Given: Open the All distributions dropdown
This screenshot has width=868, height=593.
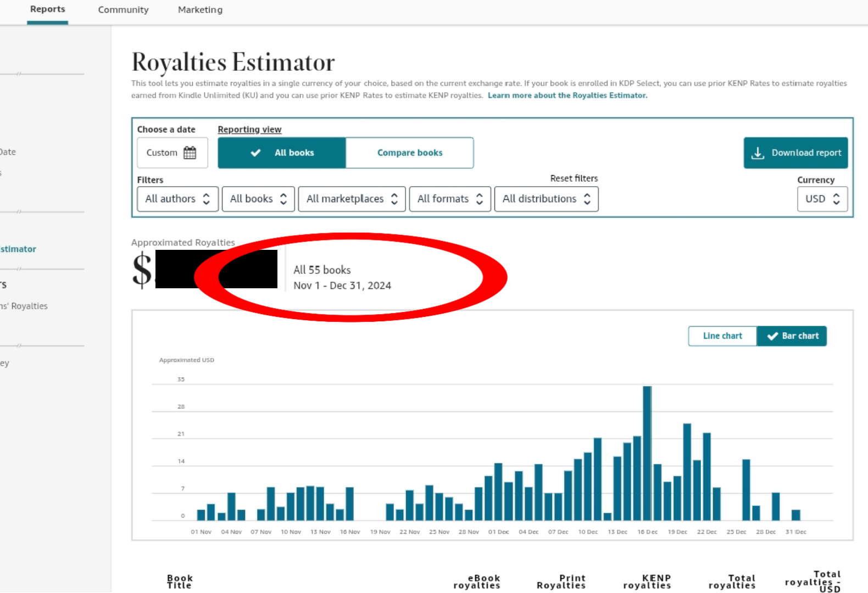Looking at the screenshot, I should point(546,199).
